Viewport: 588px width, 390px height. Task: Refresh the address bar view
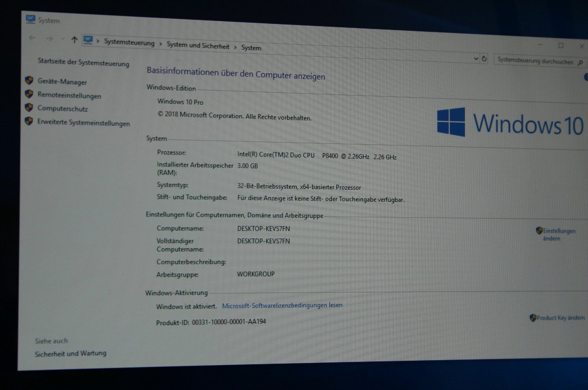coord(484,59)
